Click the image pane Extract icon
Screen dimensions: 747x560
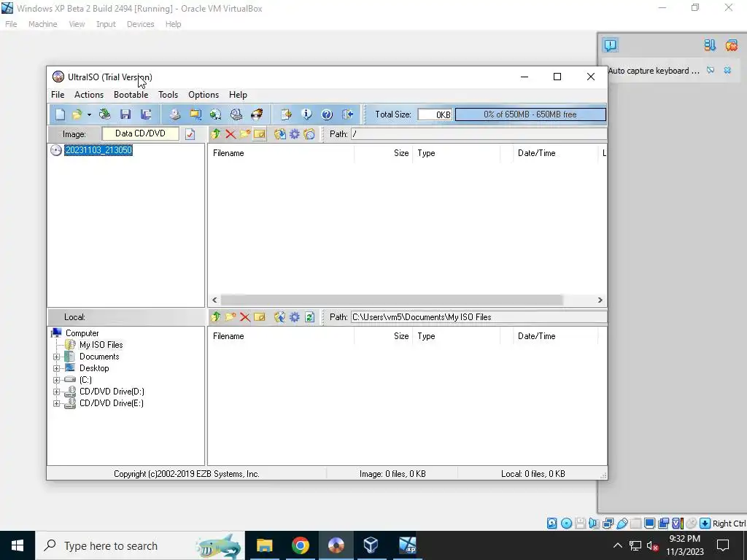(x=280, y=134)
